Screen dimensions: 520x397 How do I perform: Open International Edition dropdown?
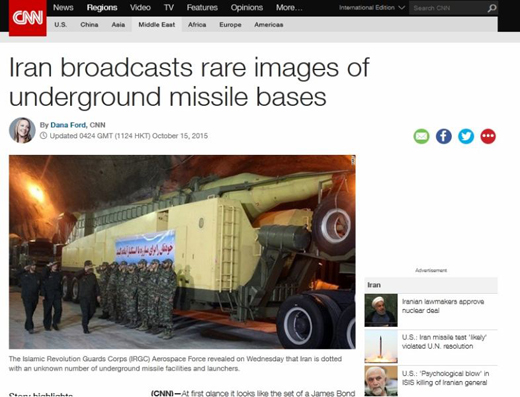click(372, 8)
